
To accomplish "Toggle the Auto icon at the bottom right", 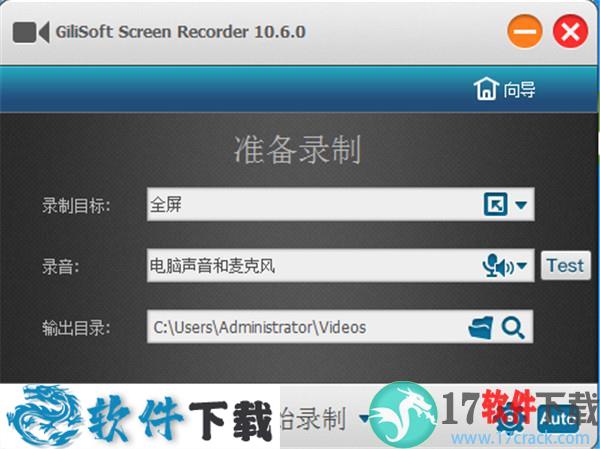I will pyautogui.click(x=558, y=420).
